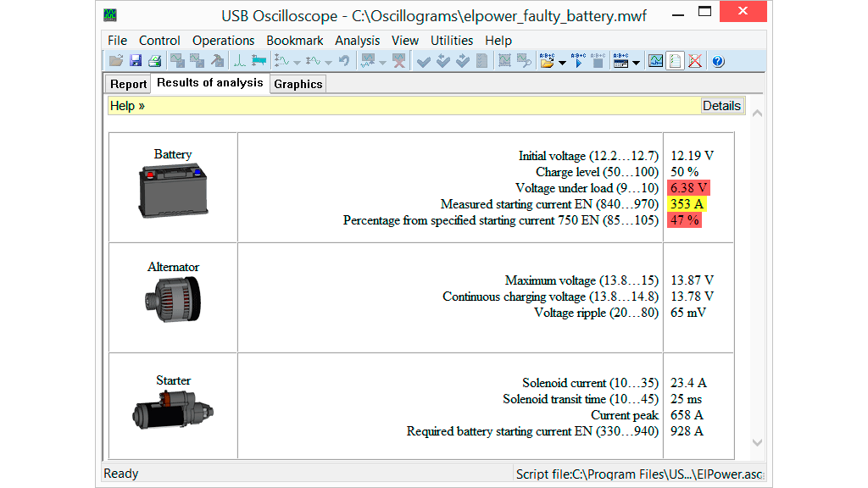The width and height of the screenshot is (868, 488).
Task: Maximize the USB Oscilloscope window
Action: pos(704,12)
